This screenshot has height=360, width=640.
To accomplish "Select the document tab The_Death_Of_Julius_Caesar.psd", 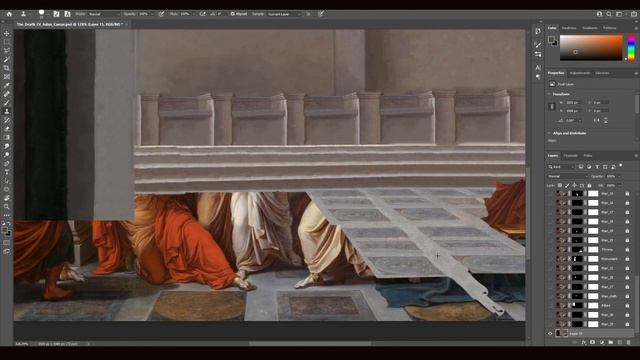I will [69, 24].
